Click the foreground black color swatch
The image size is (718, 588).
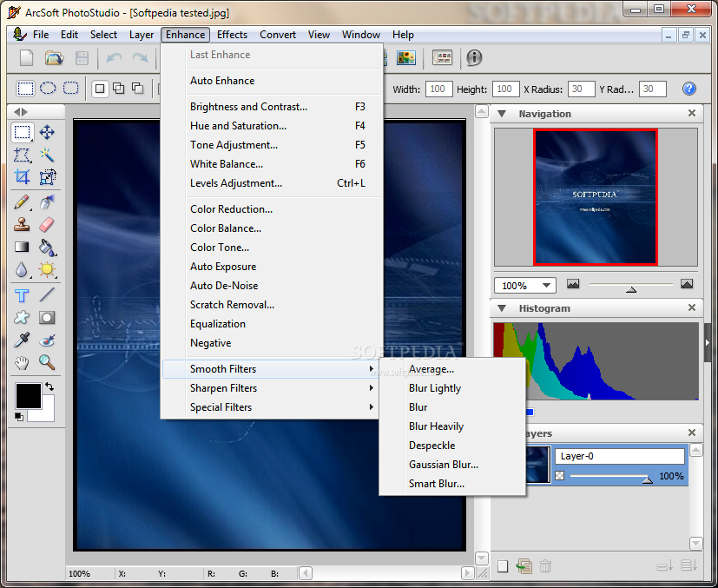(29, 396)
